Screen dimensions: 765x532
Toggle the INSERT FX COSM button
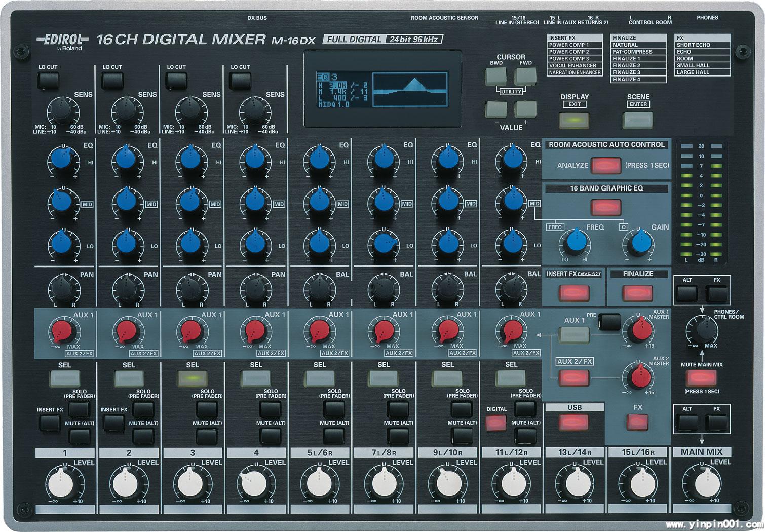[573, 293]
